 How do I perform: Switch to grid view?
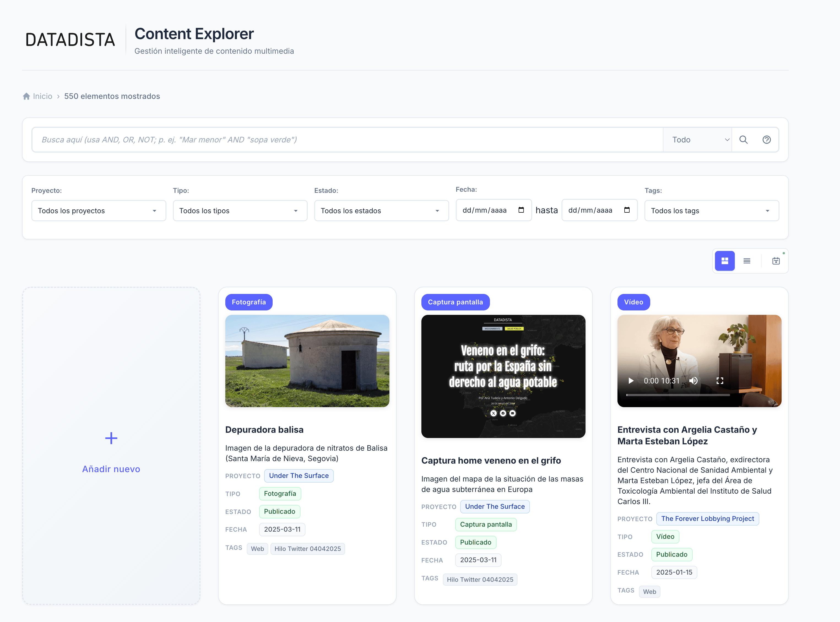[724, 261]
